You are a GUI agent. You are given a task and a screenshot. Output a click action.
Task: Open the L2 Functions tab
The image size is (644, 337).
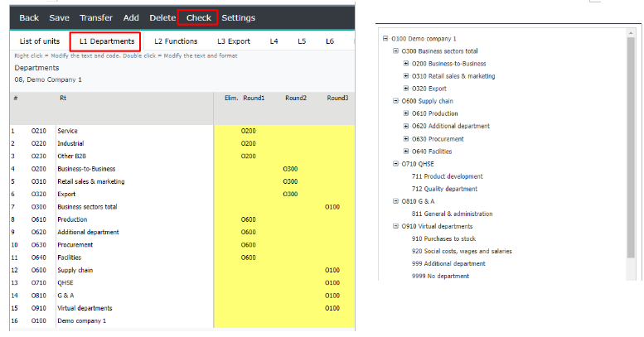click(176, 41)
